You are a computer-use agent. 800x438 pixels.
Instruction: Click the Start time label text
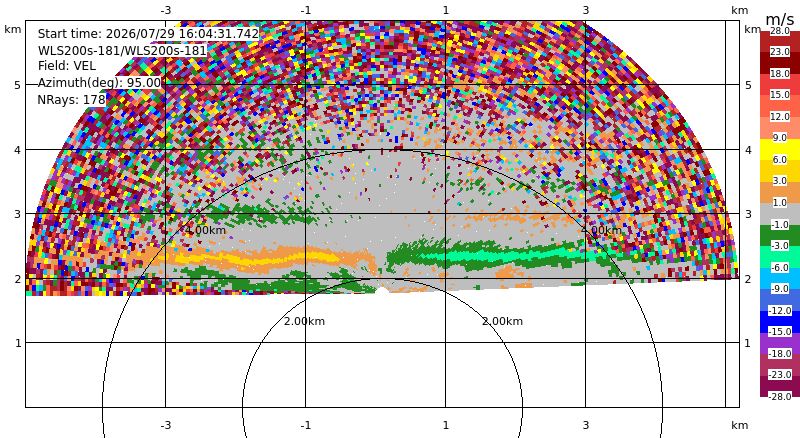pos(148,34)
